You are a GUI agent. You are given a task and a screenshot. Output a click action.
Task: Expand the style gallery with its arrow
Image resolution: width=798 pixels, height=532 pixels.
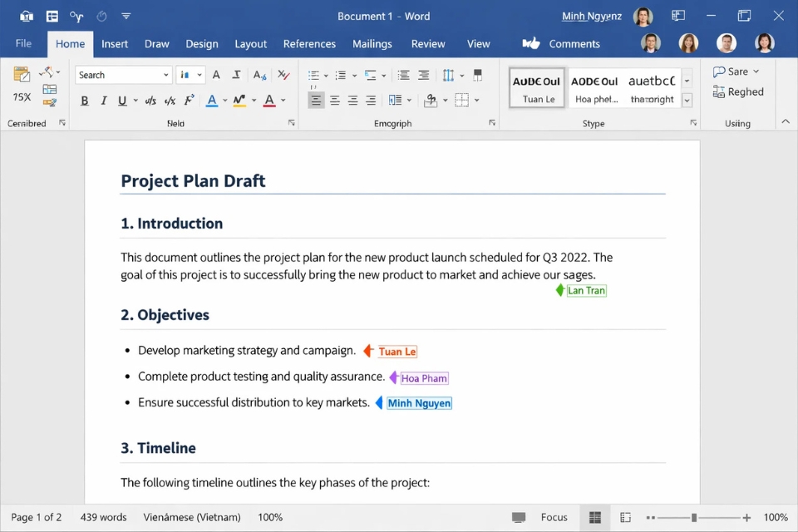tap(687, 100)
